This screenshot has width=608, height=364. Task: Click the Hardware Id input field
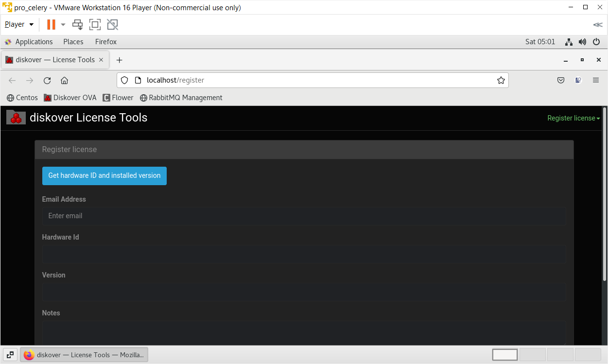point(304,254)
